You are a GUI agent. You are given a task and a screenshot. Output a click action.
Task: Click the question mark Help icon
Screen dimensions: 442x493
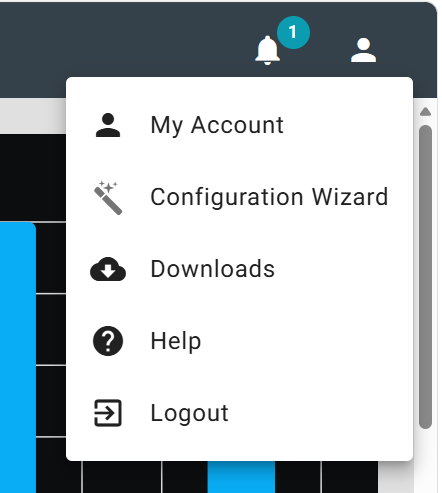(108, 341)
